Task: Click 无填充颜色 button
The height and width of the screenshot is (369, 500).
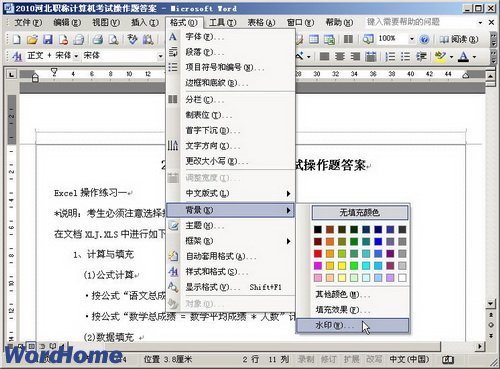Action: [360, 213]
